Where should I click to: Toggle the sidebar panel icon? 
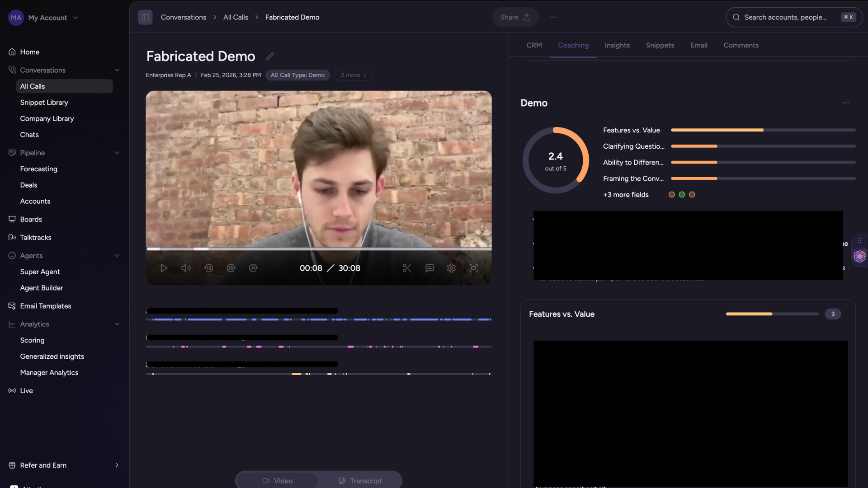[x=145, y=17]
